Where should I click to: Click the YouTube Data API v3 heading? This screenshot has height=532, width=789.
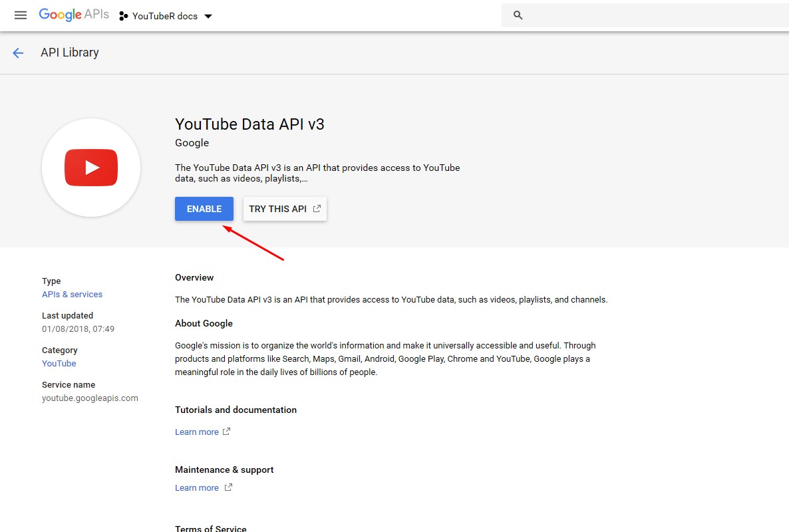pos(249,124)
